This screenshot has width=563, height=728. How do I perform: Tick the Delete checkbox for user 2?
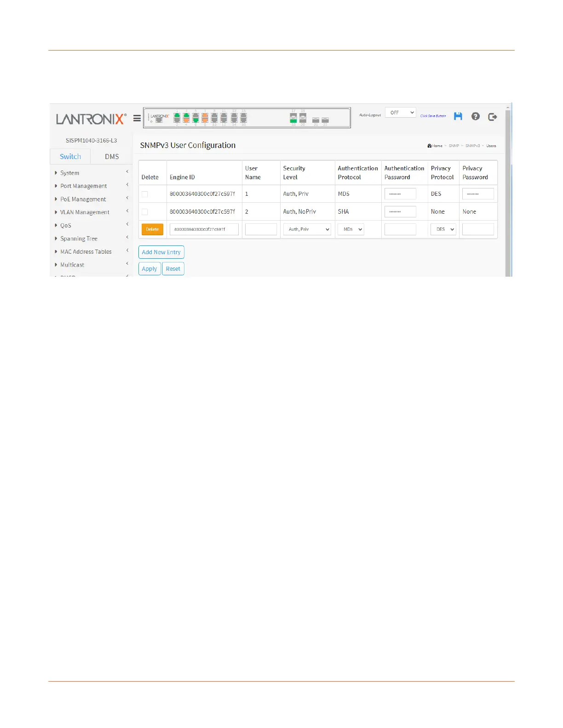(145, 212)
